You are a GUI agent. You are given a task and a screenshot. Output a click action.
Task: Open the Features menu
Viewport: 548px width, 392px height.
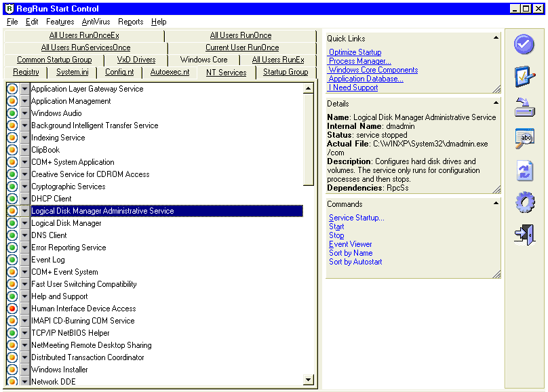[x=60, y=22]
